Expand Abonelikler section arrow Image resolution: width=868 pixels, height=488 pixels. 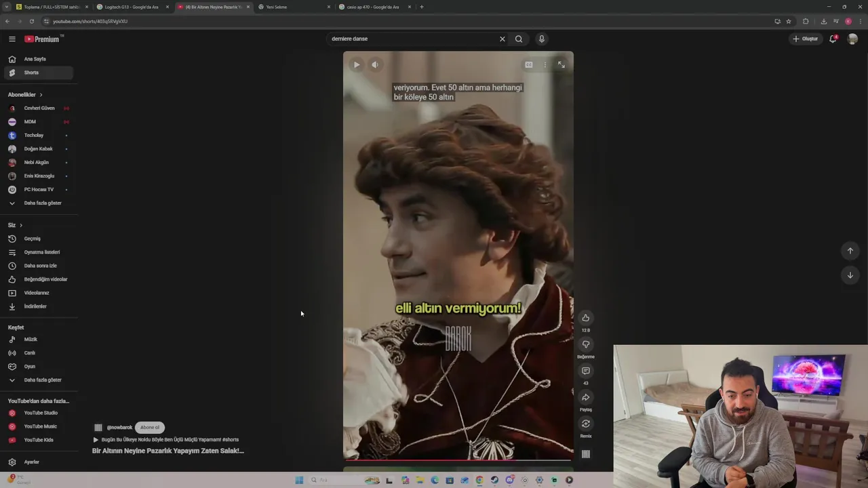coord(41,95)
